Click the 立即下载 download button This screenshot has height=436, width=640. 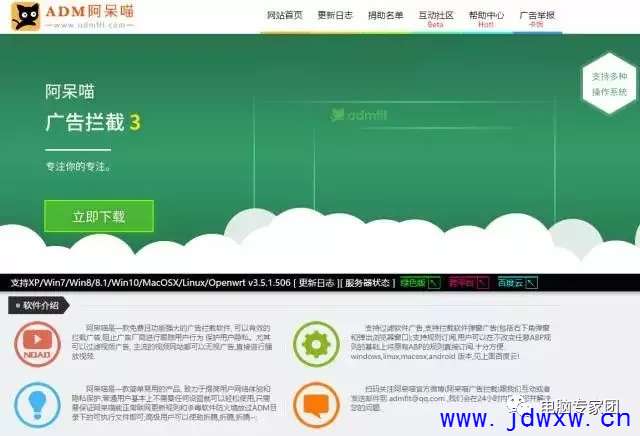point(99,216)
